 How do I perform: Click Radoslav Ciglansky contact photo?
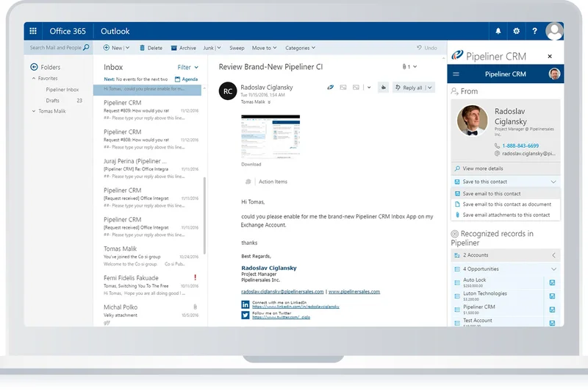472,121
